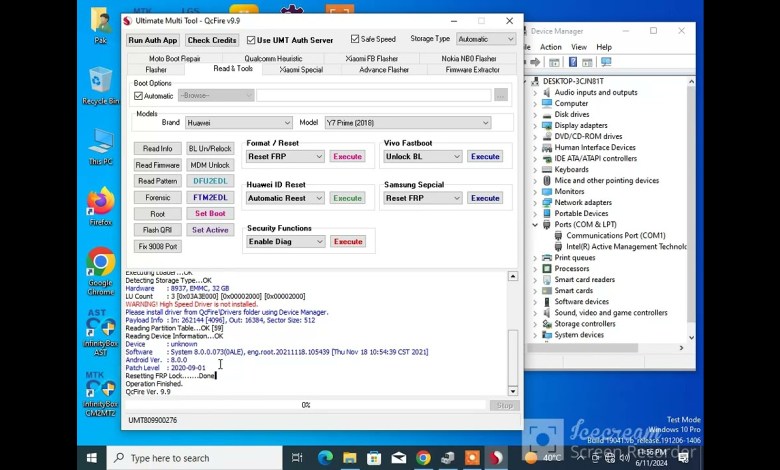Toggle the Use UMT Auth Server checkbox
This screenshot has height=470, width=780.
pyautogui.click(x=251, y=40)
